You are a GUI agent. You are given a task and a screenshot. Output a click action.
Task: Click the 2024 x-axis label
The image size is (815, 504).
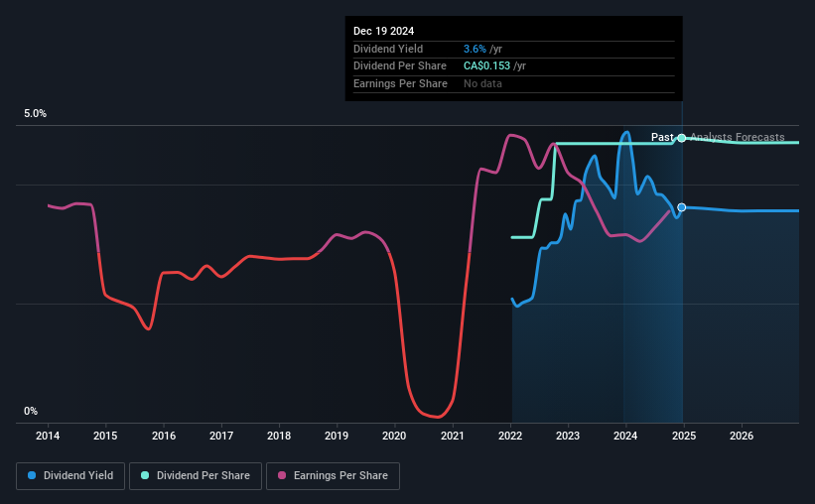tap(625, 436)
